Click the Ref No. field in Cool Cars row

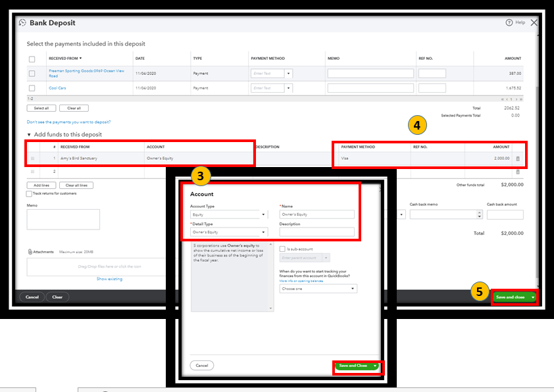tap(432, 88)
